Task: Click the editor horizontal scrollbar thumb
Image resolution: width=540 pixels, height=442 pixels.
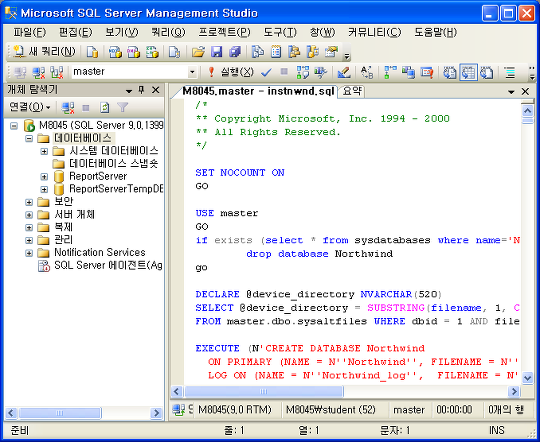Action: 264,391
